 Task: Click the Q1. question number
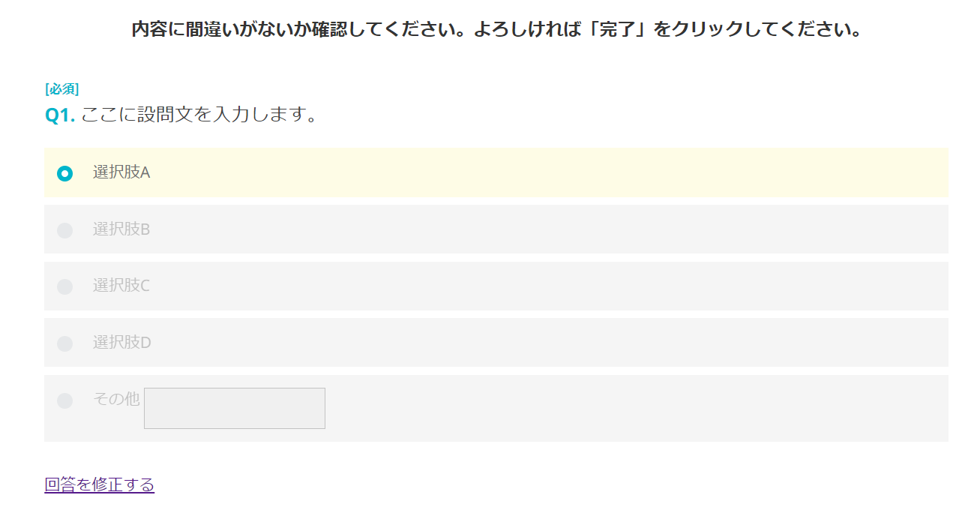[60, 115]
